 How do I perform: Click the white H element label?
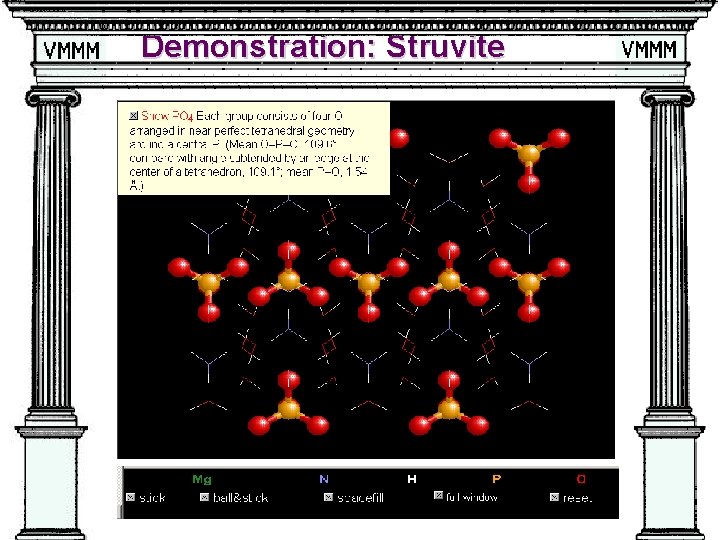(412, 479)
